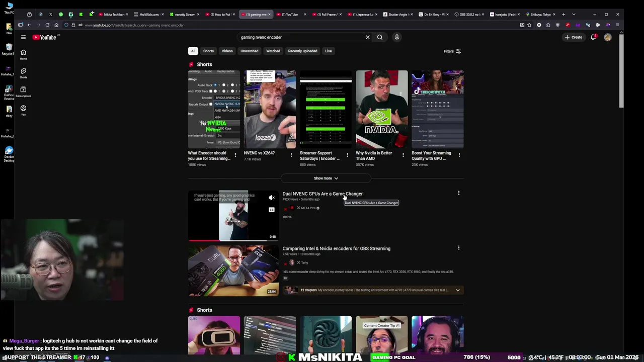
Task: Open the browser application menu icon
Action: point(617,25)
